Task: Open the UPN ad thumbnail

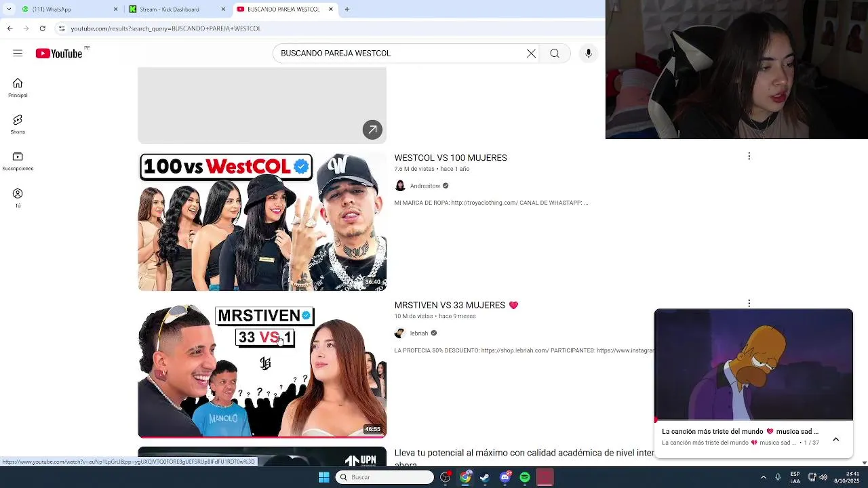Action: tap(262, 457)
